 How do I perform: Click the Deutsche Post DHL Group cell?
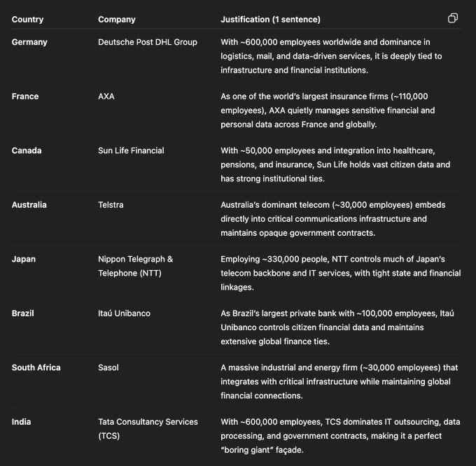148,42
